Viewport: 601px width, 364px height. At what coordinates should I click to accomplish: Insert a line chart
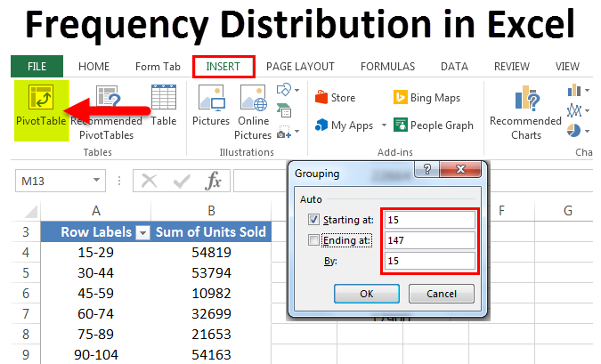pyautogui.click(x=573, y=110)
